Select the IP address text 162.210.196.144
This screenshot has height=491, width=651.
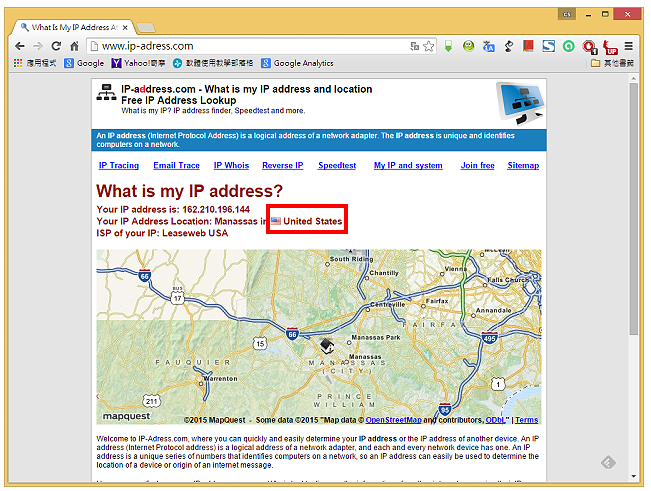(x=216, y=209)
